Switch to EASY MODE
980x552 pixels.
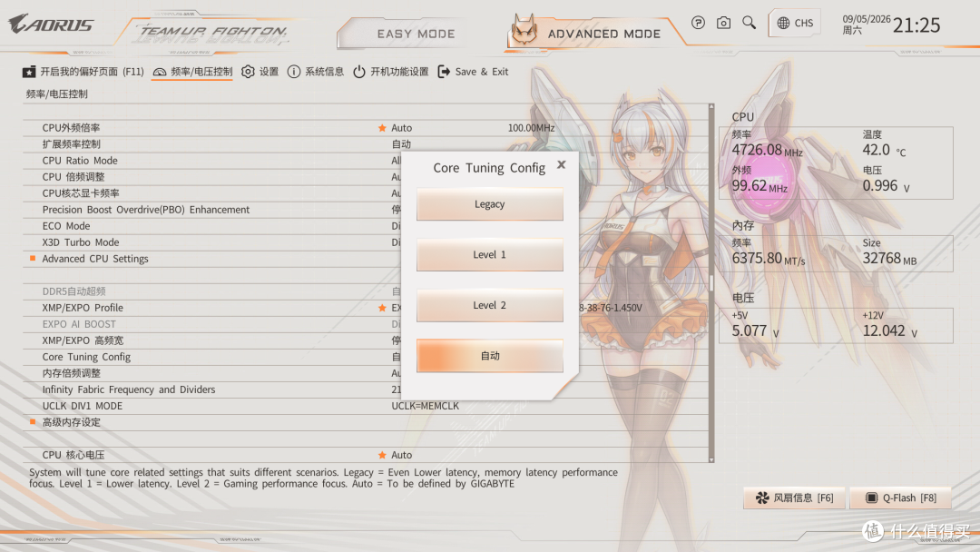coord(416,34)
